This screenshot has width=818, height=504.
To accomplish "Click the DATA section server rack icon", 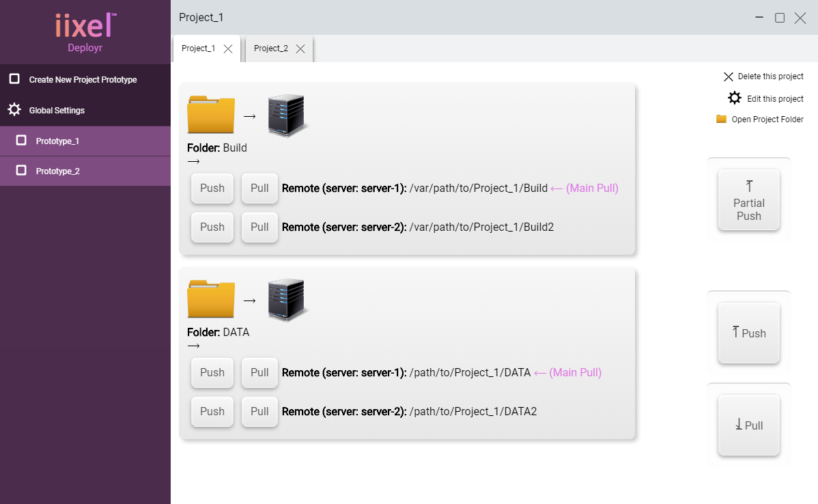I will 287,299.
